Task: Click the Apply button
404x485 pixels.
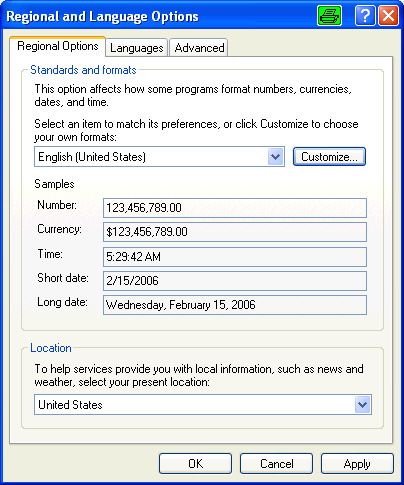Action: click(357, 464)
